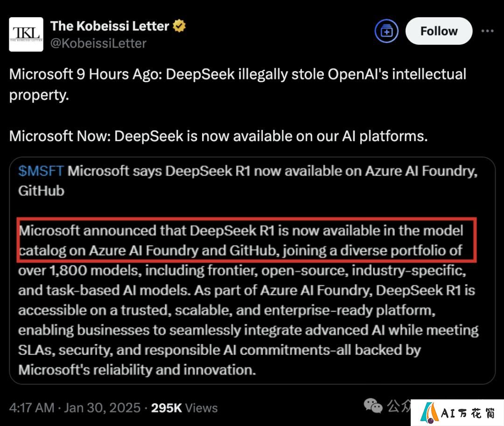The width and height of the screenshot is (504, 426).
Task: Click the gold verified badge
Action: tap(179, 26)
